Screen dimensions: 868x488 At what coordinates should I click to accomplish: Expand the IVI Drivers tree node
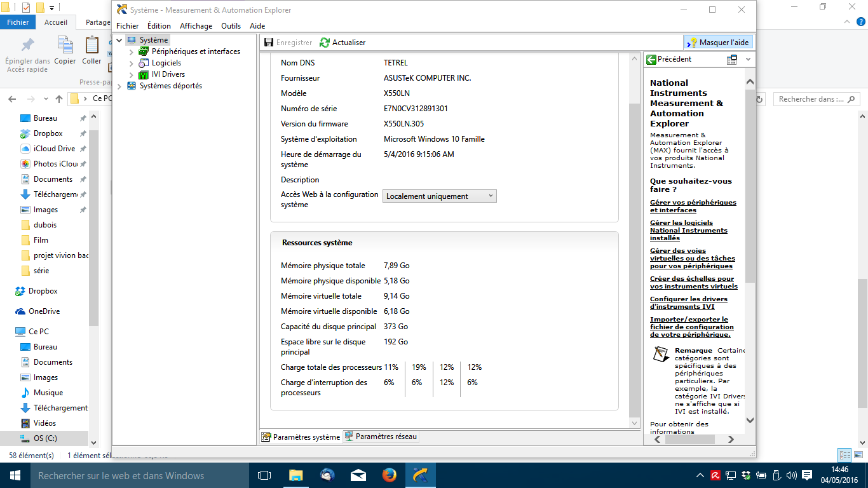click(x=132, y=75)
